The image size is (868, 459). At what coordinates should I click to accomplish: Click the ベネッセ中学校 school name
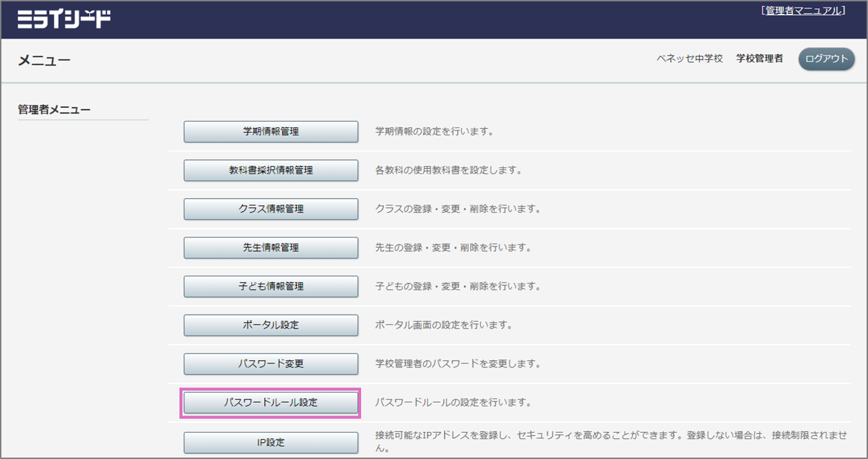point(690,59)
